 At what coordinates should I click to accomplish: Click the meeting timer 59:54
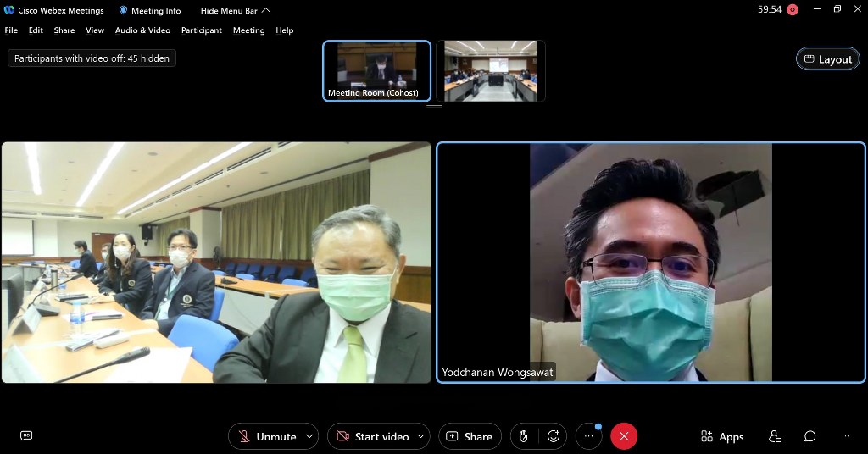tap(770, 9)
